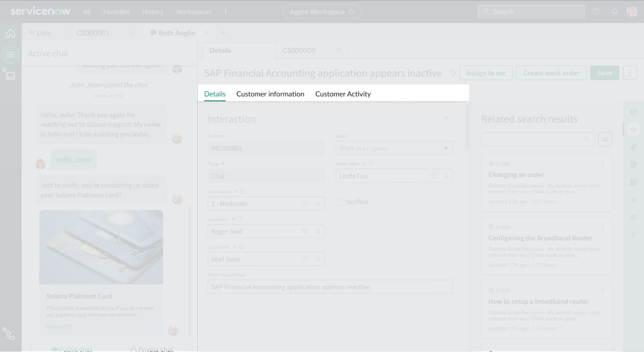
Task: Click the Solana Platinum Card thumbnail image
Action: click(x=101, y=247)
